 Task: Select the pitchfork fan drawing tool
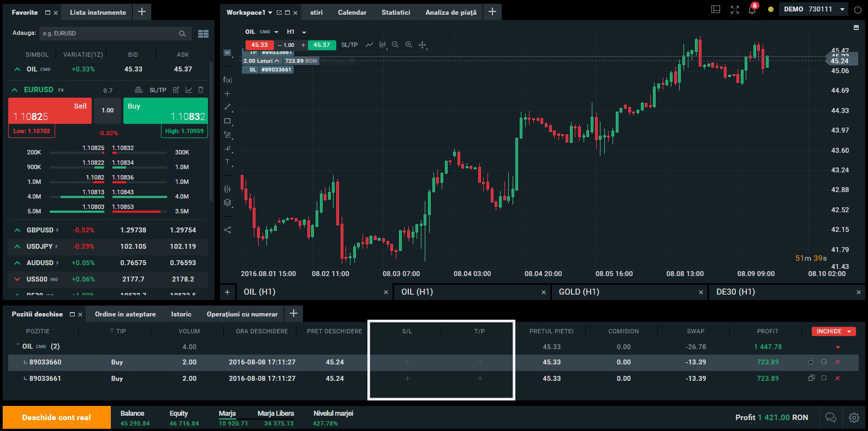(x=228, y=148)
